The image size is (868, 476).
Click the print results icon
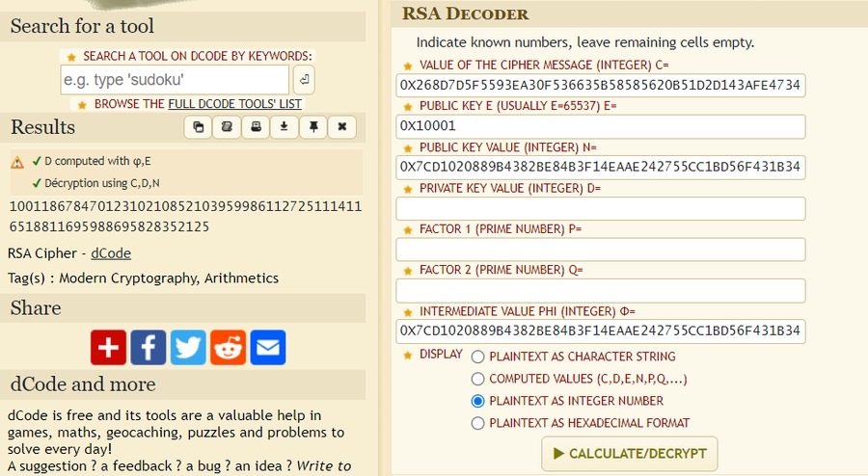coord(256,126)
